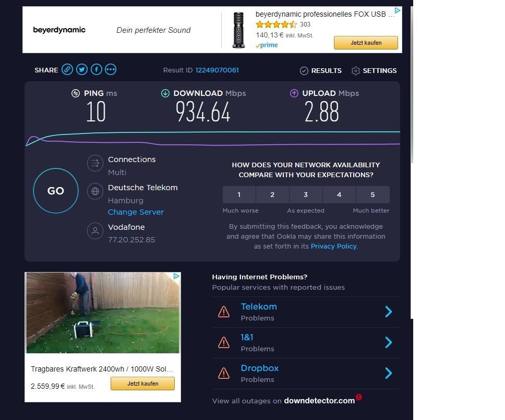
Task: Click Jetzt kaufen in beyerdynamic ad
Action: coord(366,43)
